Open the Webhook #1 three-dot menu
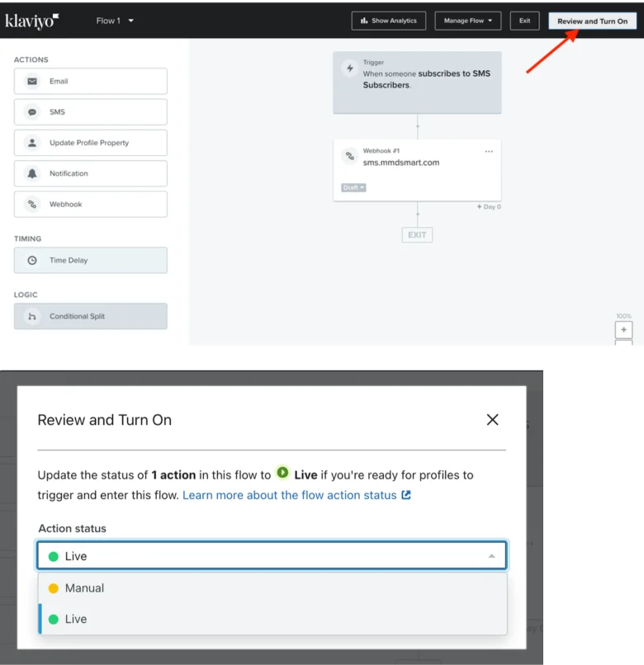644x665 pixels. click(489, 152)
